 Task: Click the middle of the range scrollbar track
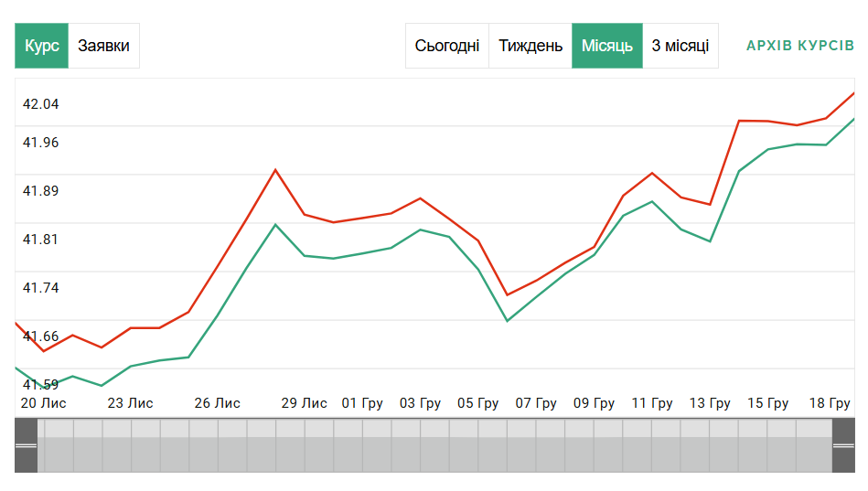(434, 445)
